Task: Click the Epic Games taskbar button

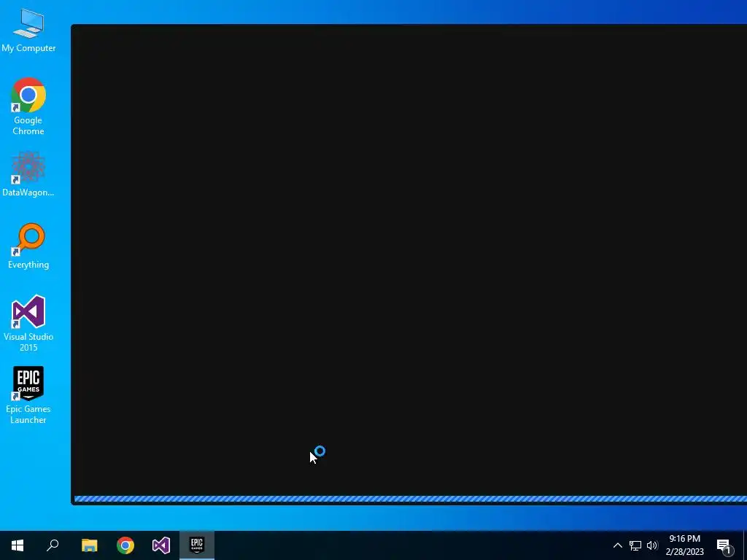Action: tap(197, 545)
